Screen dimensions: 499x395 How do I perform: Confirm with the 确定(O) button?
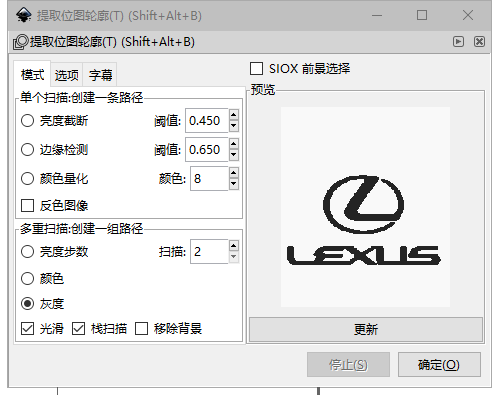[439, 365]
